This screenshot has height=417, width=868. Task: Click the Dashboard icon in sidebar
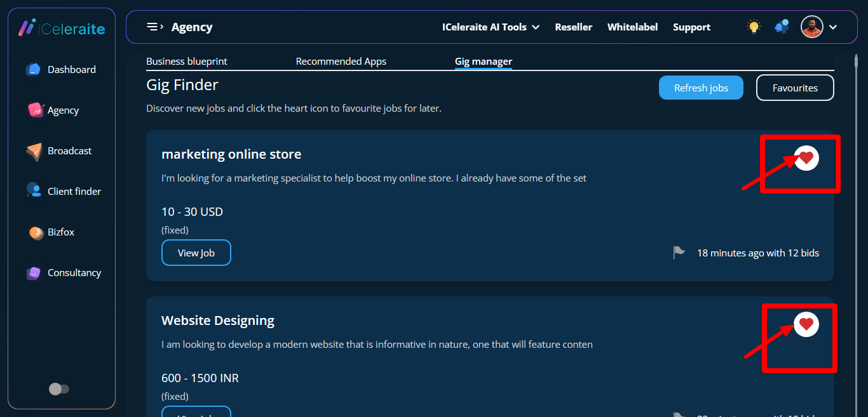34,70
